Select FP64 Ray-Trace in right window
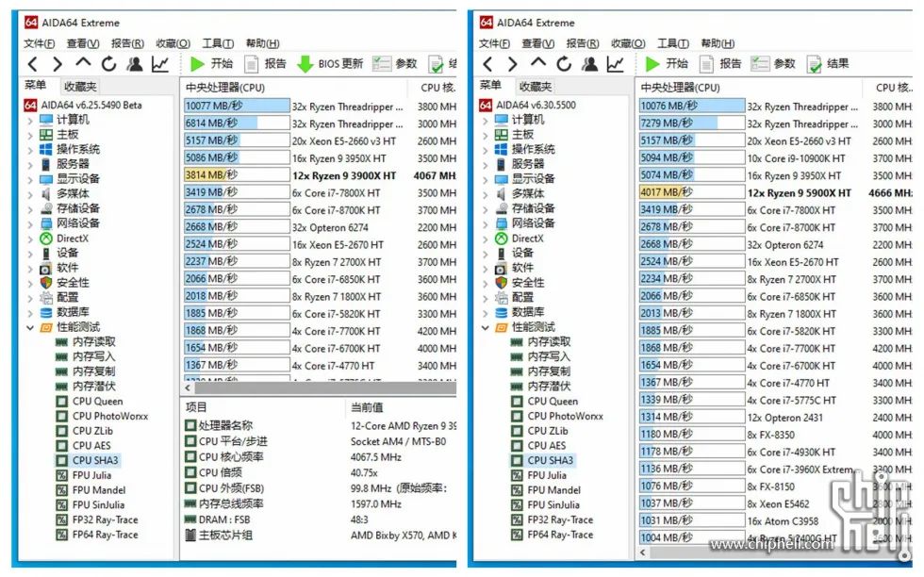 point(560,535)
